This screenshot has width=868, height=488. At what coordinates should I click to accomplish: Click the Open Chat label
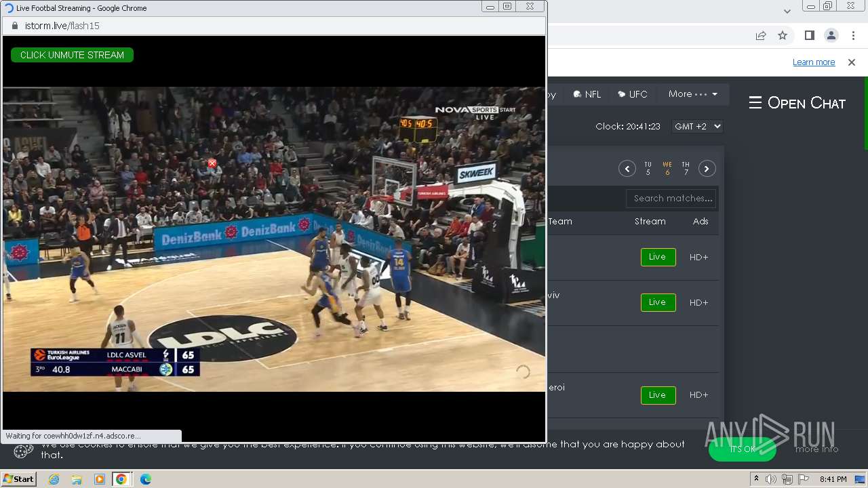pyautogui.click(x=806, y=103)
